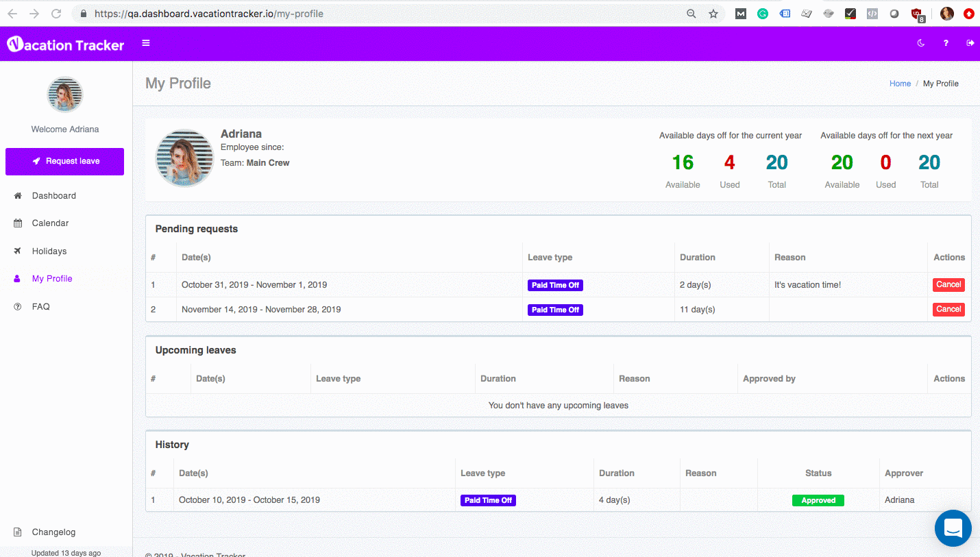Click Approver "Adriana" in History table
The width and height of the screenshot is (980, 557).
coord(900,500)
